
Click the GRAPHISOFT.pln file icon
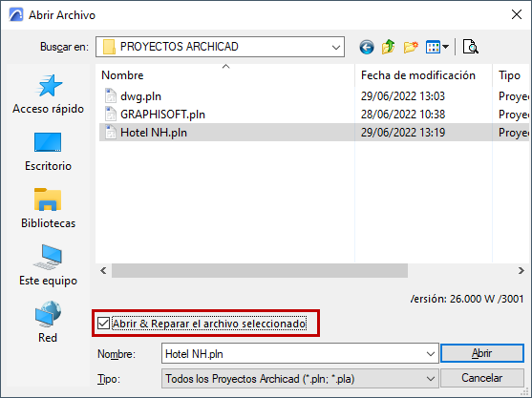[111, 115]
